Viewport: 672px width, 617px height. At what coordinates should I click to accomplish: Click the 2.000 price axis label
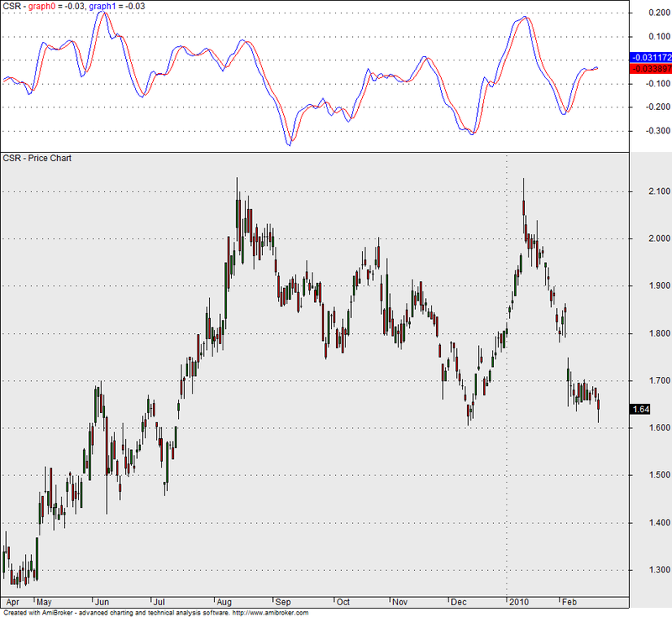[659, 238]
